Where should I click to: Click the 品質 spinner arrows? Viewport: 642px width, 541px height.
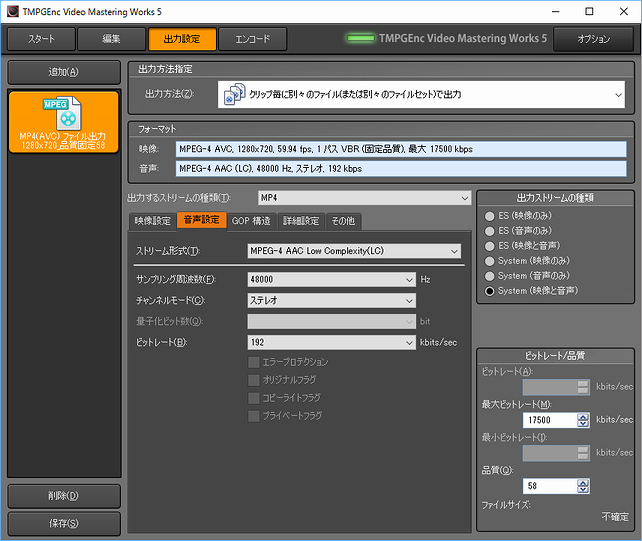583,486
